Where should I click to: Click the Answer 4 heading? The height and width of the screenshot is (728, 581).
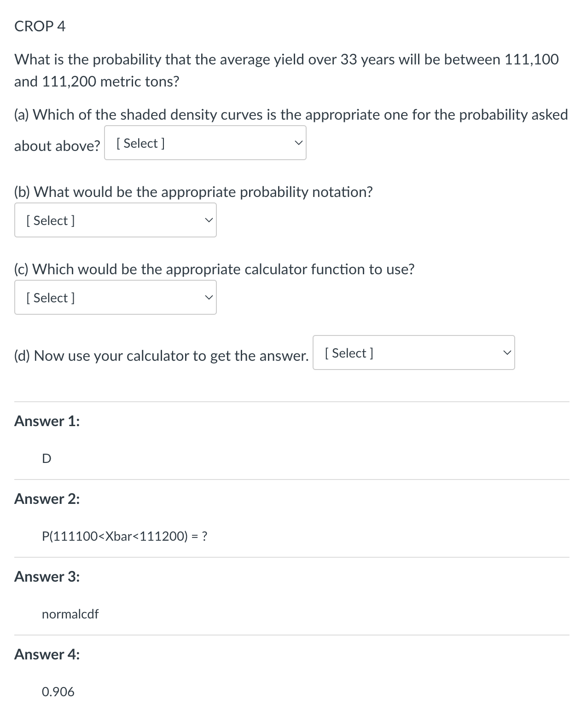click(47, 654)
